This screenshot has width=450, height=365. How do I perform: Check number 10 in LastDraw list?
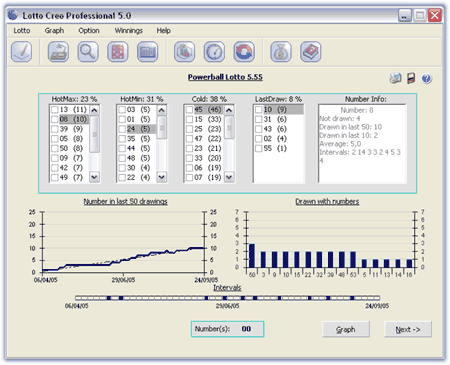tap(259, 110)
